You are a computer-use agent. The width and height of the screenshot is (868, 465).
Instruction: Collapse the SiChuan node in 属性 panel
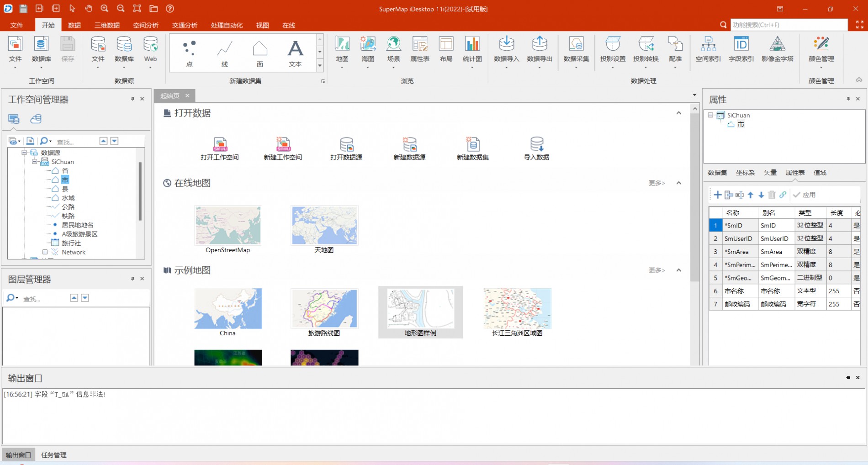tap(710, 115)
